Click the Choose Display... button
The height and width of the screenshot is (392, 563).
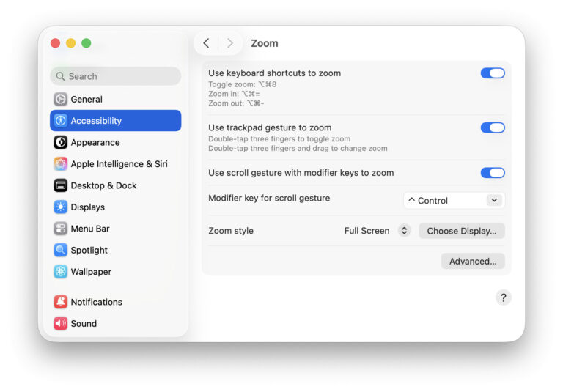(x=462, y=231)
